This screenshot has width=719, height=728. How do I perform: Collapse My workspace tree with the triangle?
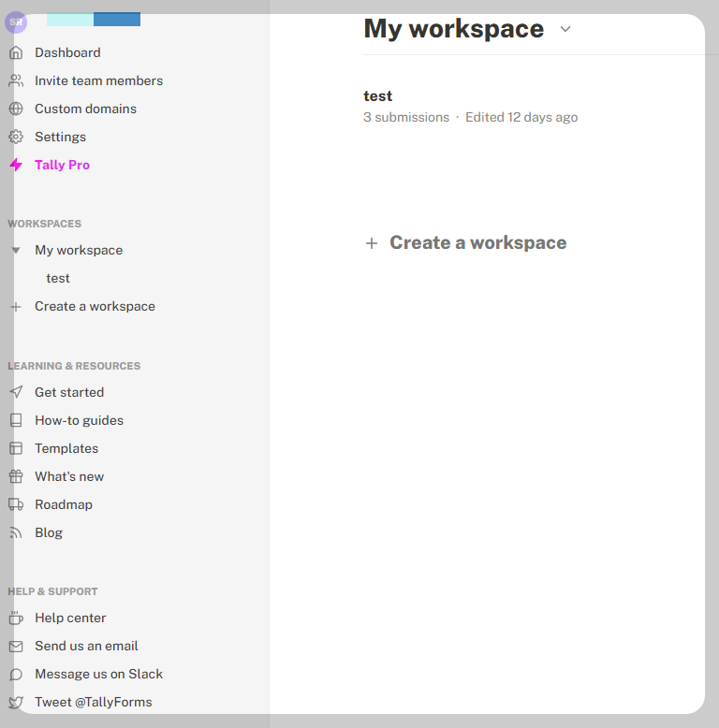(x=16, y=251)
